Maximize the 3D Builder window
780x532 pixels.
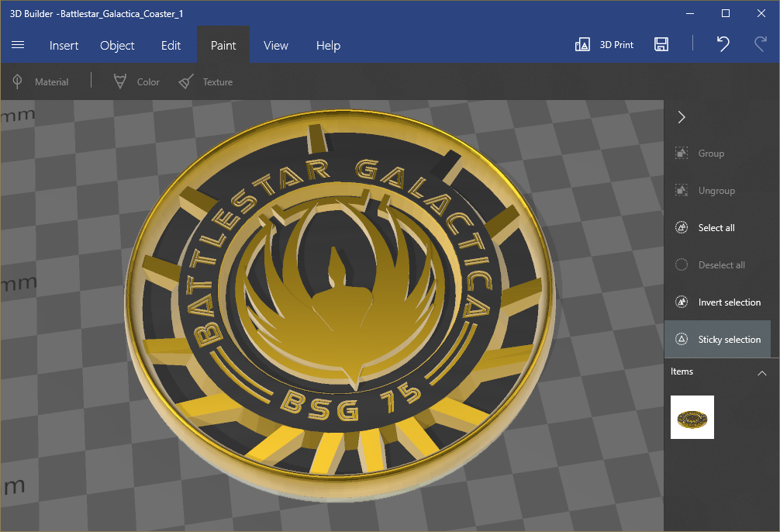coord(726,13)
